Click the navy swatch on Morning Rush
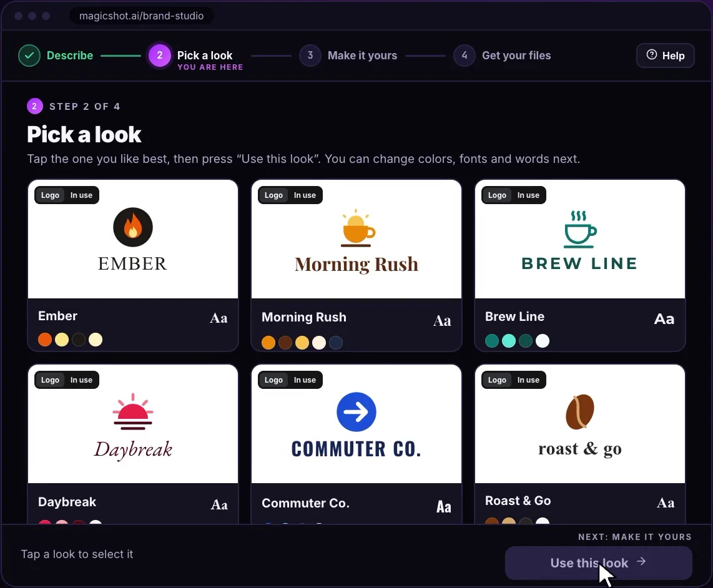The width and height of the screenshot is (713, 588). [x=335, y=343]
